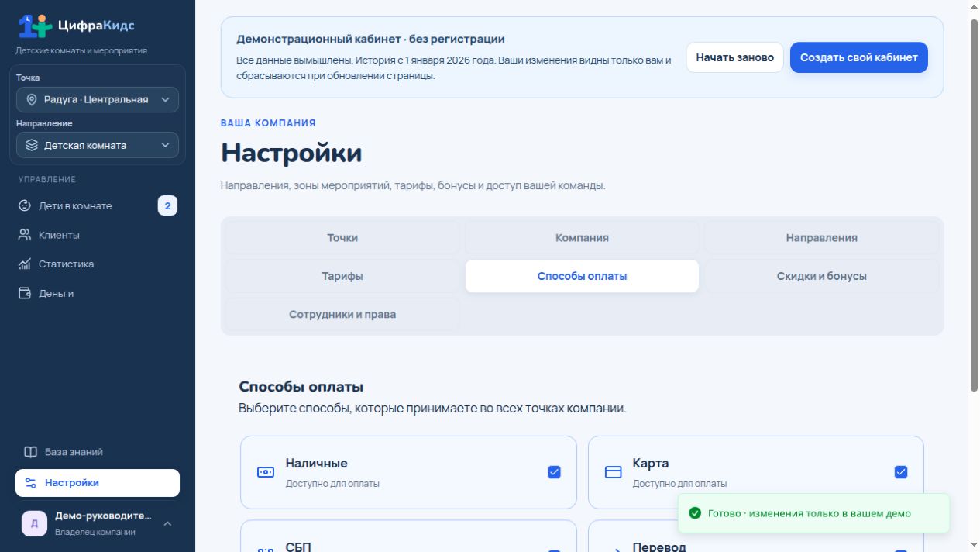Open Дети в комнате in sidebar
The image size is (980, 552).
pyautogui.click(x=98, y=205)
